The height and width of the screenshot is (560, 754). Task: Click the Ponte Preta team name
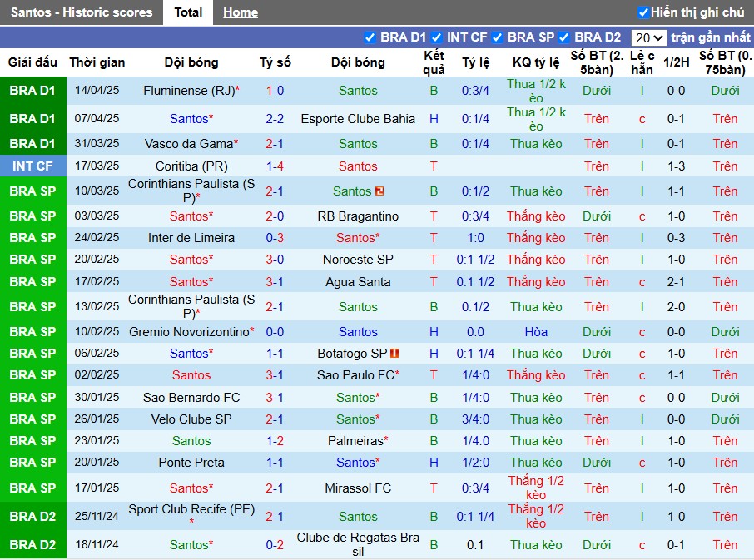(x=191, y=463)
